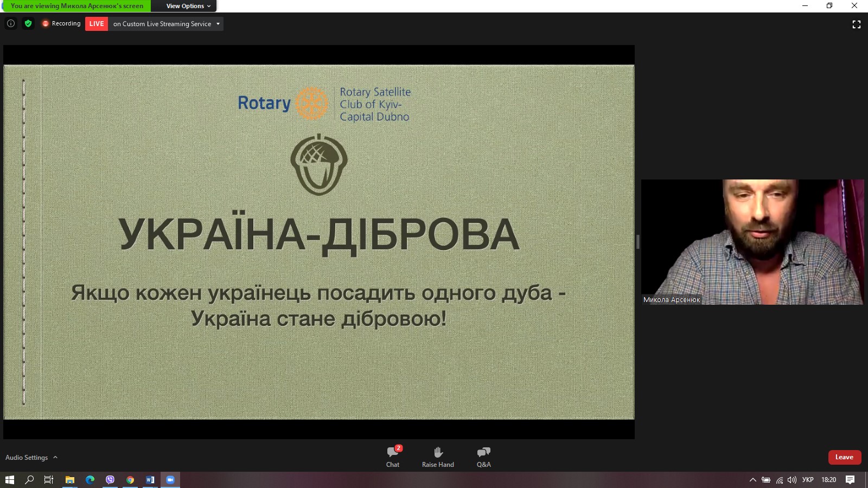Toggle the УКР keyboard language indicator
The height and width of the screenshot is (488, 868).
click(x=807, y=480)
